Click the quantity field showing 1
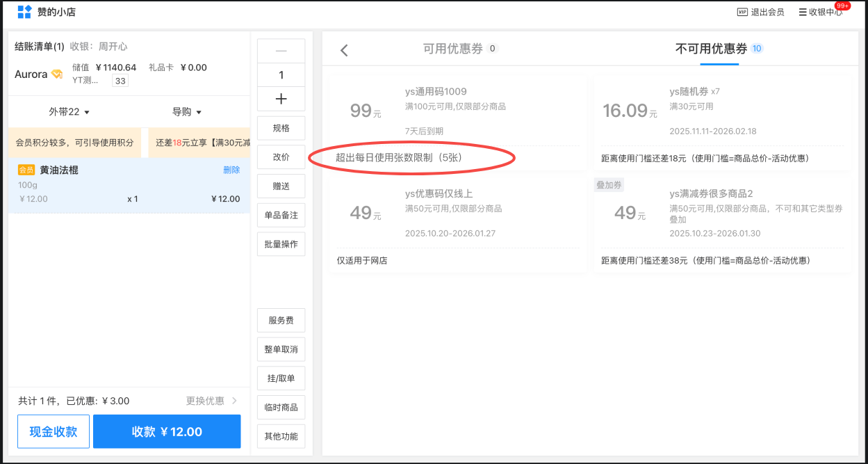The image size is (868, 464). (281, 75)
